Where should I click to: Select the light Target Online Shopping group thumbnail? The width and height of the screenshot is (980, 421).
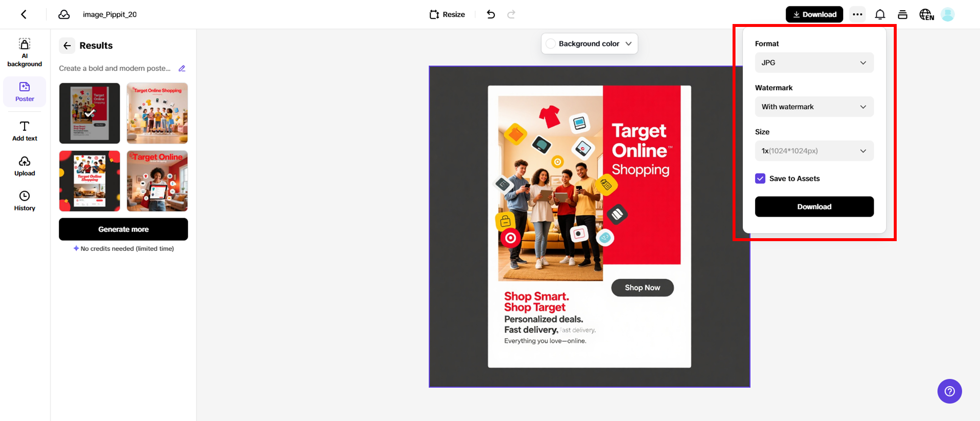click(x=157, y=113)
